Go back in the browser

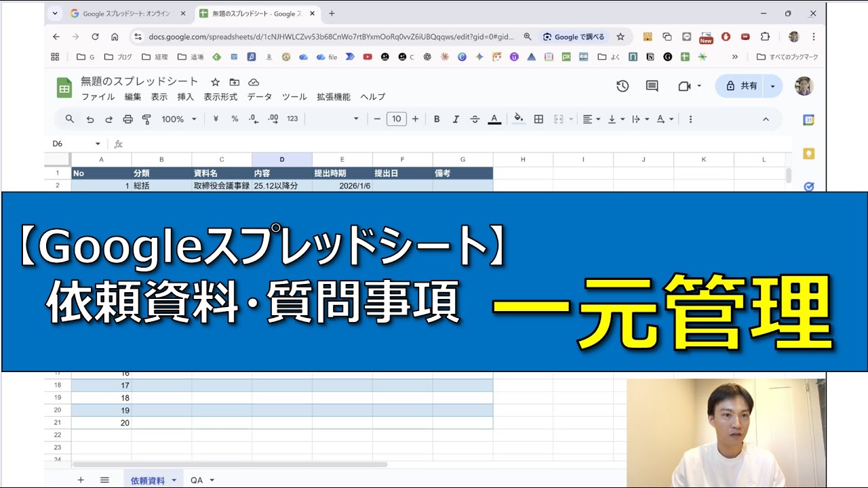pos(56,37)
